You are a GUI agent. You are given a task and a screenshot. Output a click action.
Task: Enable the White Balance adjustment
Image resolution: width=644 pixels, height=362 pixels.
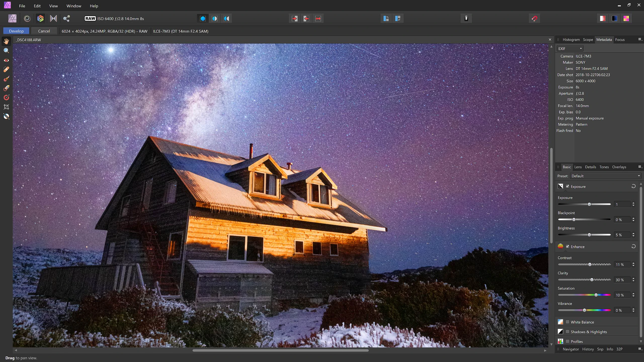click(568, 322)
